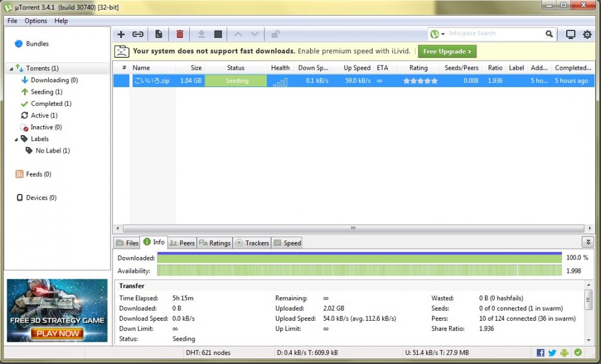Switch to the Trackers tab

252,243
